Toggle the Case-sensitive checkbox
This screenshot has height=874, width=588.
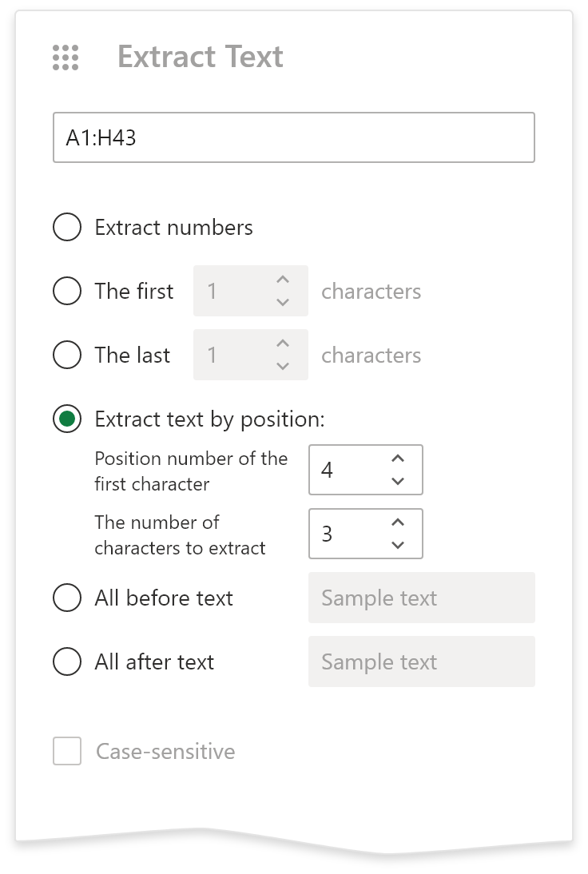coord(67,752)
